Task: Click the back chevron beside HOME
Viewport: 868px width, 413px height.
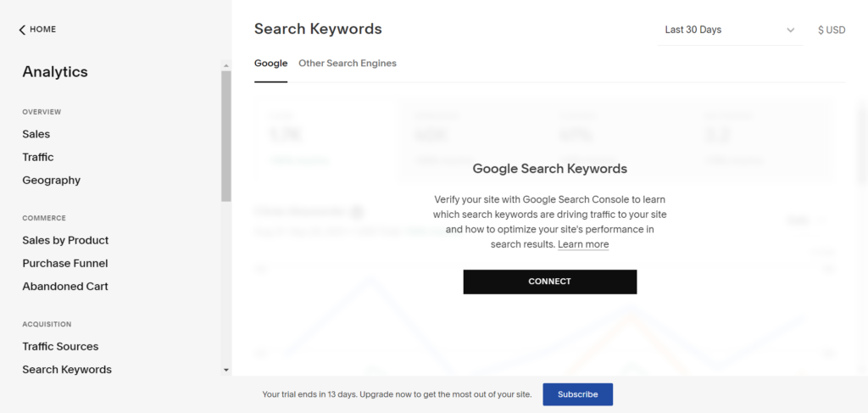Action: [22, 30]
